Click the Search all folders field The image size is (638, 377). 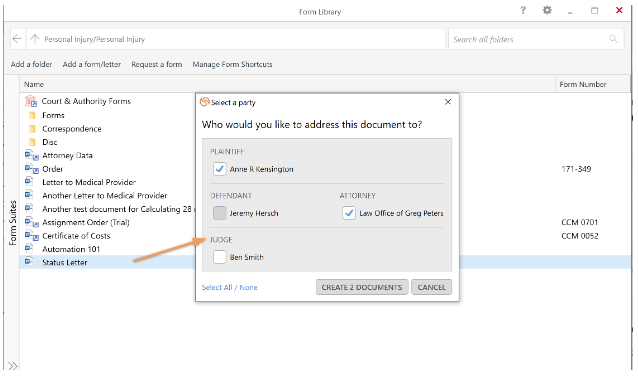click(x=536, y=39)
